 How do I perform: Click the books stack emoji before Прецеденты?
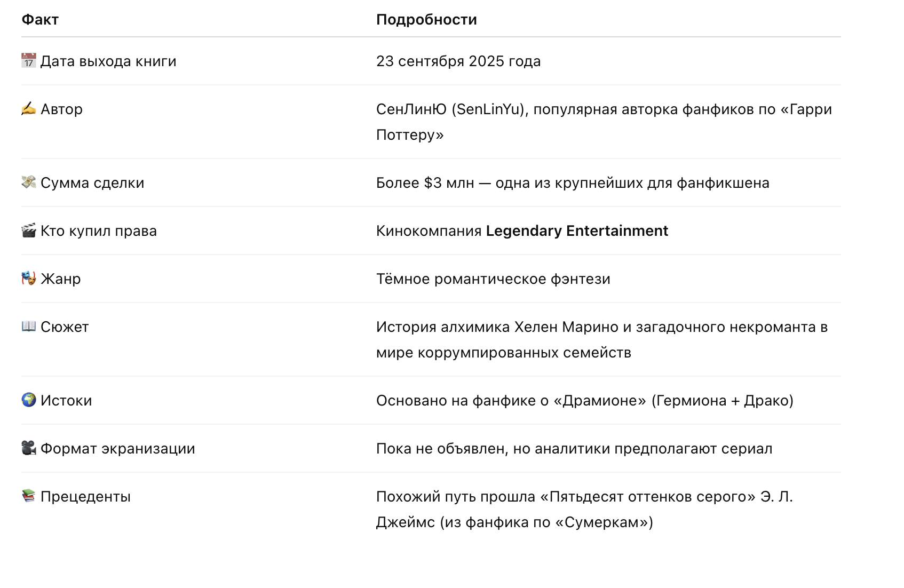(29, 496)
